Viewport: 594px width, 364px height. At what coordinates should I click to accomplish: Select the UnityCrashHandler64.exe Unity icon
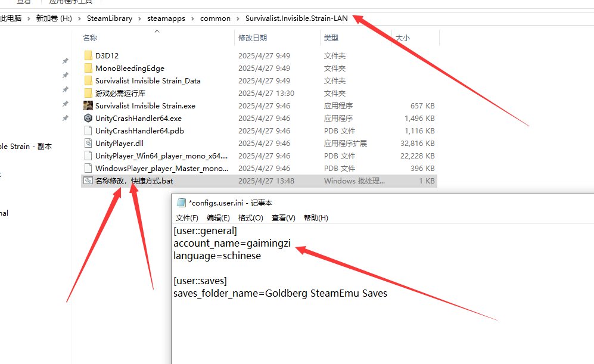point(88,119)
